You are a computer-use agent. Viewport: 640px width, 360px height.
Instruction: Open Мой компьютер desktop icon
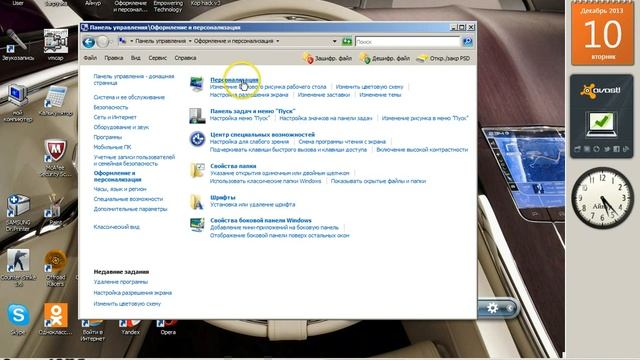(18, 103)
